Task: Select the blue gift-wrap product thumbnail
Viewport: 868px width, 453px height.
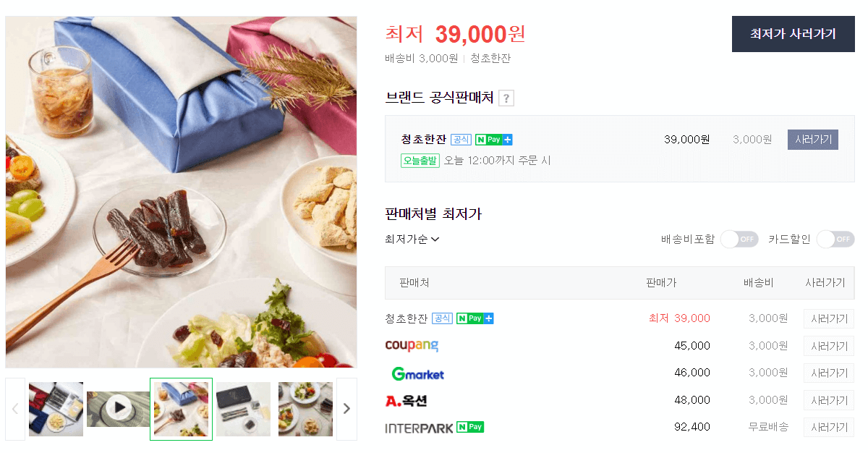Action: pyautogui.click(x=181, y=409)
